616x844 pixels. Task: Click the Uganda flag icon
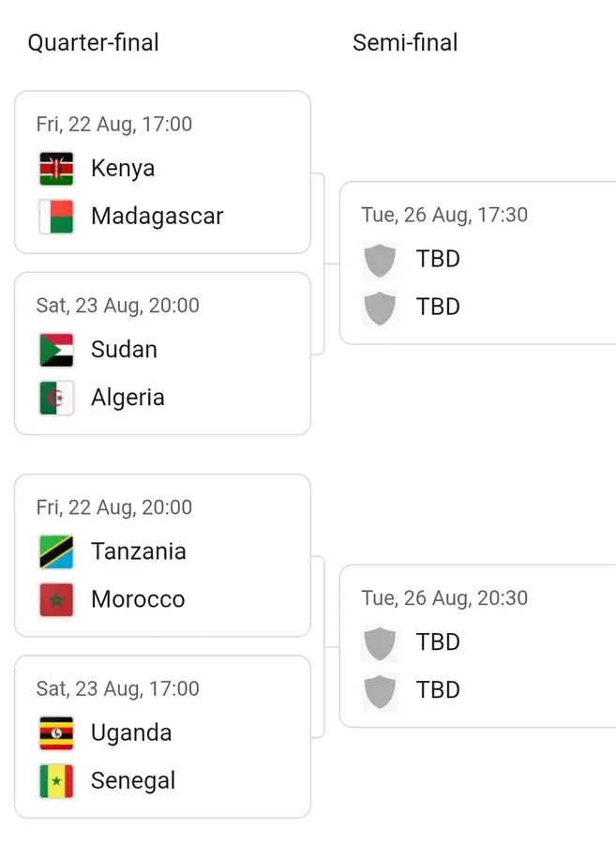56,733
